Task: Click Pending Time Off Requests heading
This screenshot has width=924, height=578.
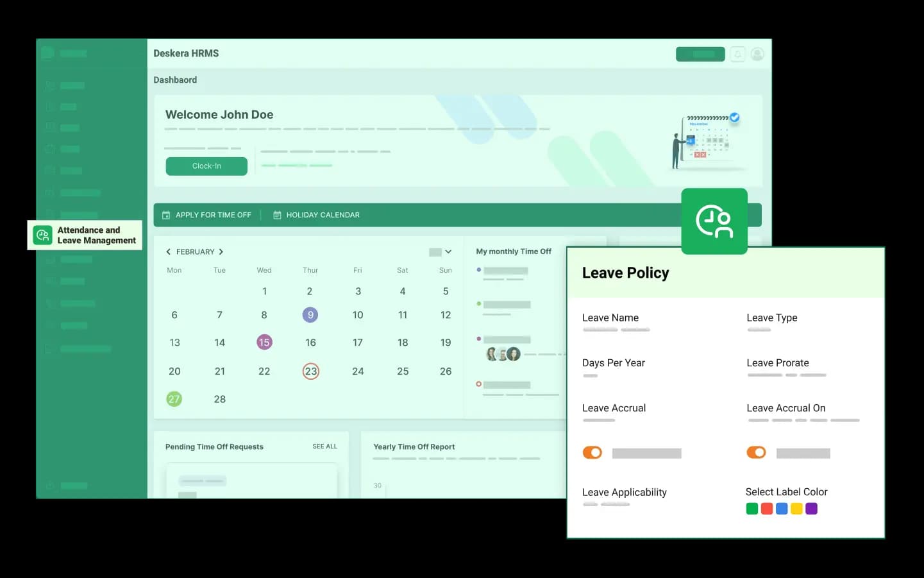Action: coord(214,447)
